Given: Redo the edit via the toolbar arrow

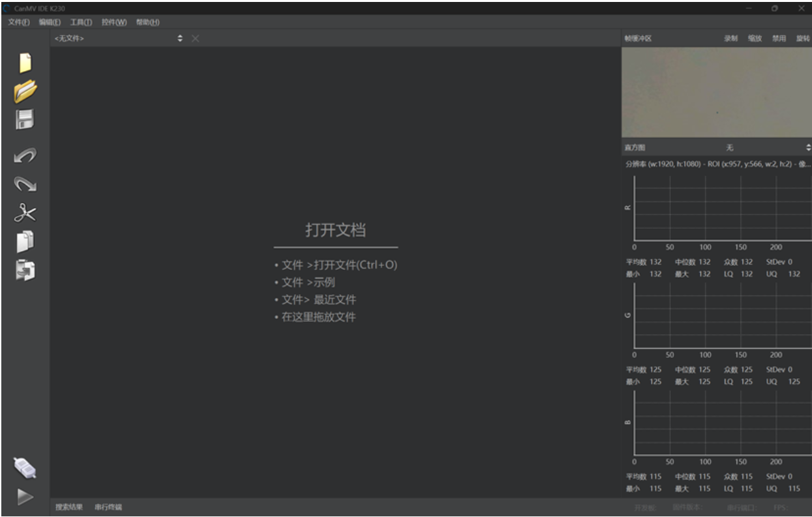Looking at the screenshot, I should (25, 185).
